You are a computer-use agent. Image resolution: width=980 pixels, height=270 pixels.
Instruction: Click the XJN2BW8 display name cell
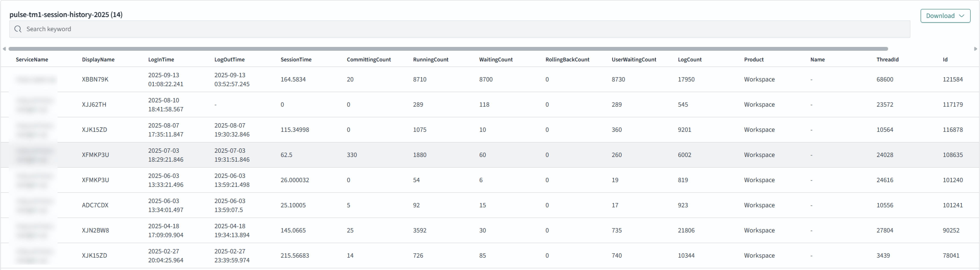[x=95, y=230]
